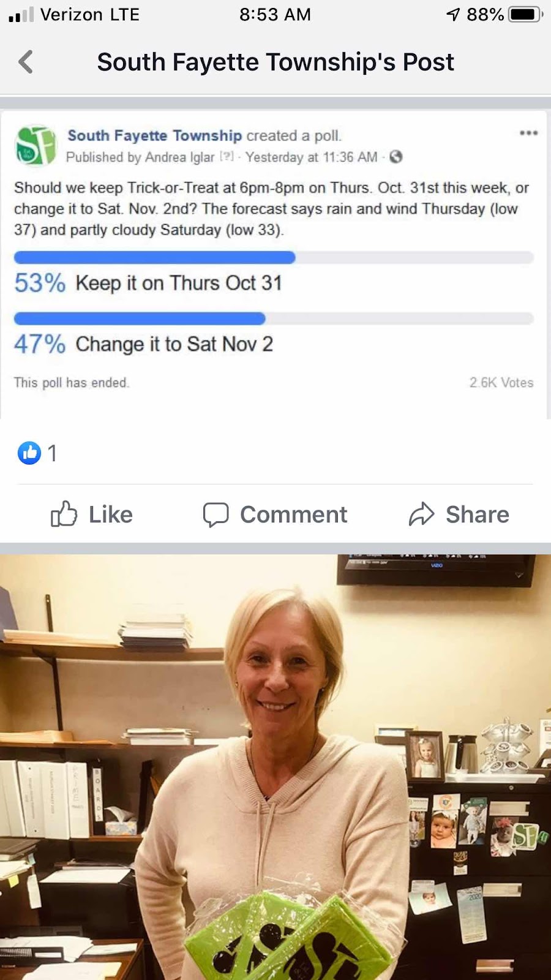Open the photo of woman holding green items

point(275,767)
